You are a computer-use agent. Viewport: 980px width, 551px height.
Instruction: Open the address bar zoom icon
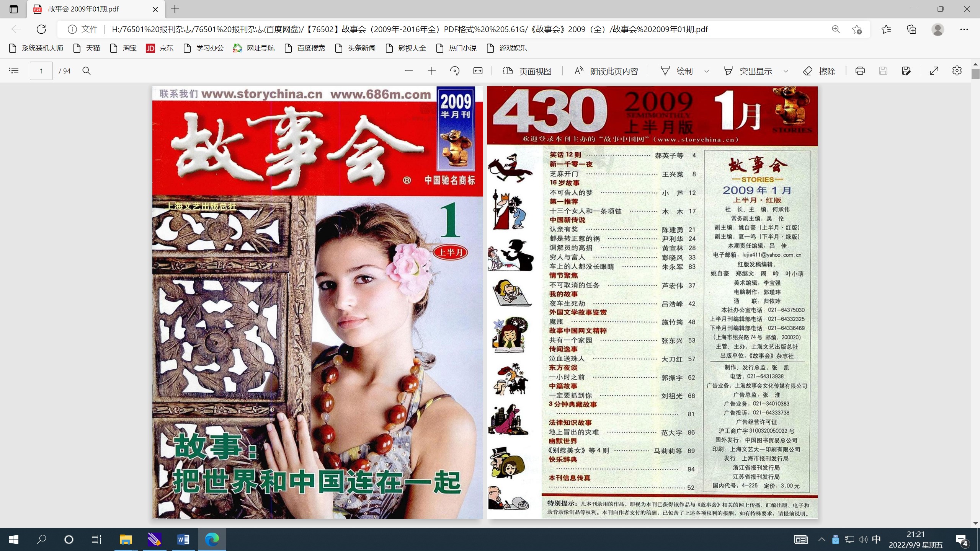[x=836, y=29]
